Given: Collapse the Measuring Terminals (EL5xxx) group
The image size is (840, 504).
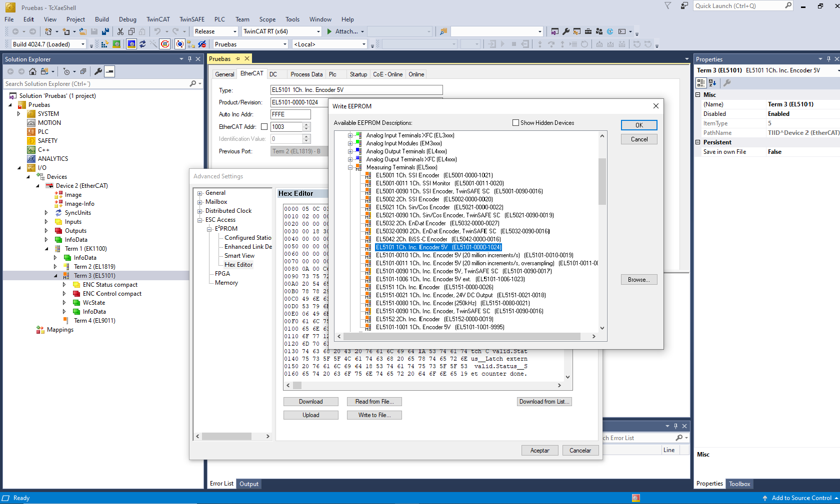Looking at the screenshot, I should [x=350, y=167].
